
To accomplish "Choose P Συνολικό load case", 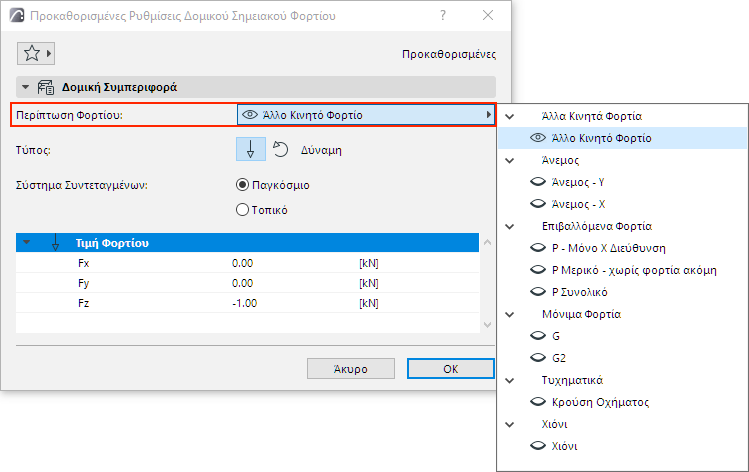I will (x=579, y=292).
